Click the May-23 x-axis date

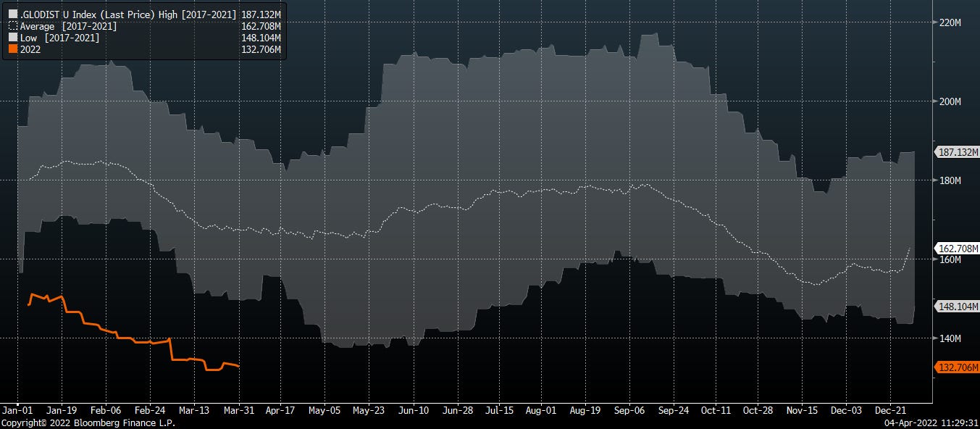point(368,411)
